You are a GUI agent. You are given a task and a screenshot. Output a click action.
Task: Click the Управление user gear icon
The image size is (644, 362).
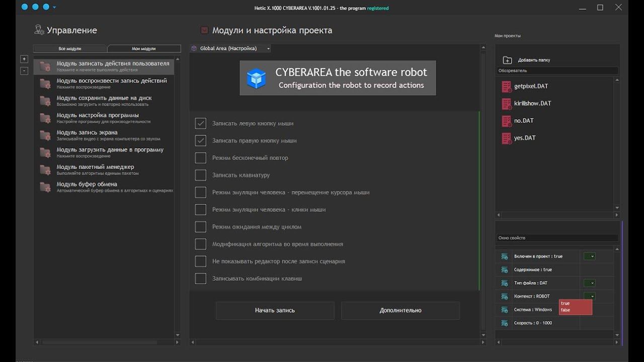point(39,30)
